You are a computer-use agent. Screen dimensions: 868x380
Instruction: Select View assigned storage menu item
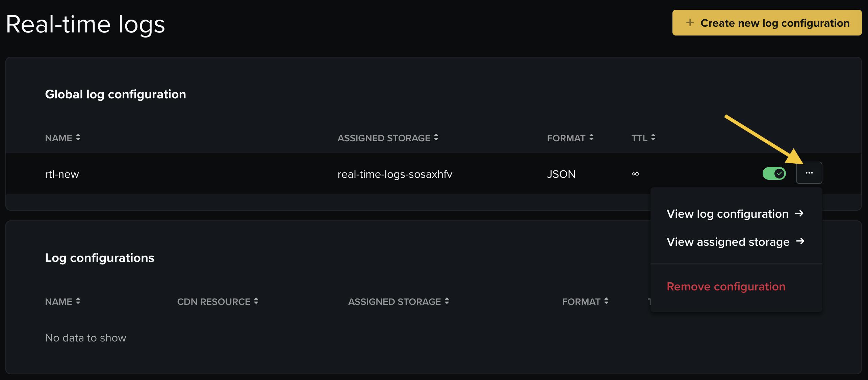click(x=728, y=242)
